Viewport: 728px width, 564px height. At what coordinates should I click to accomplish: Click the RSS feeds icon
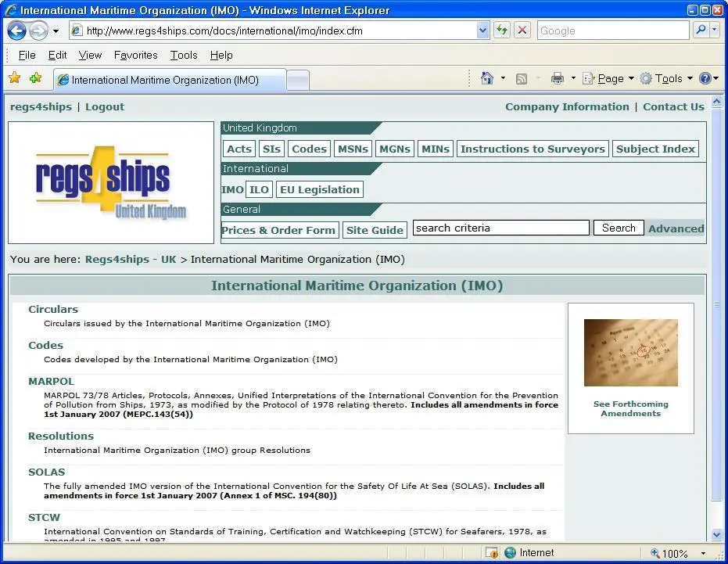click(522, 78)
